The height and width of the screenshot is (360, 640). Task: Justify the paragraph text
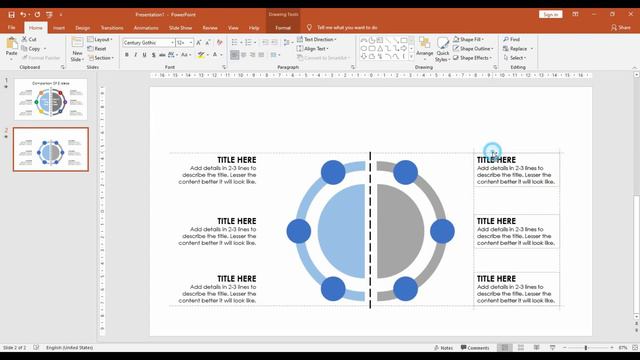click(x=262, y=55)
